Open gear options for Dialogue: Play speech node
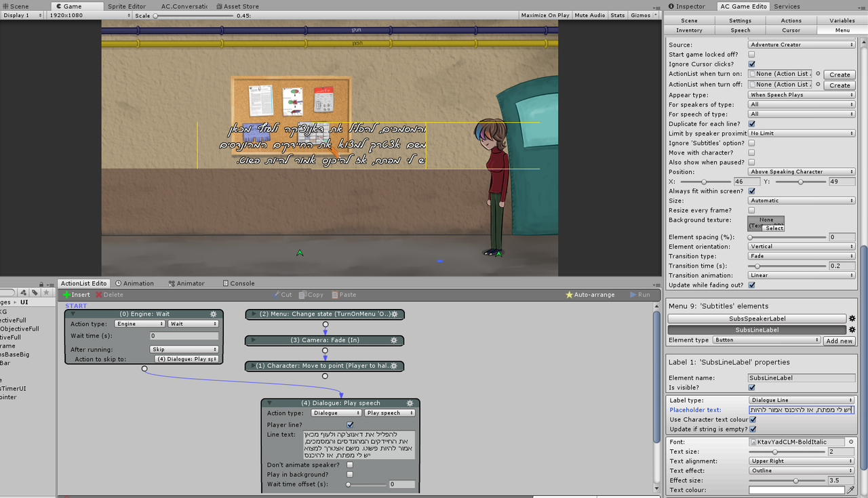 point(411,403)
